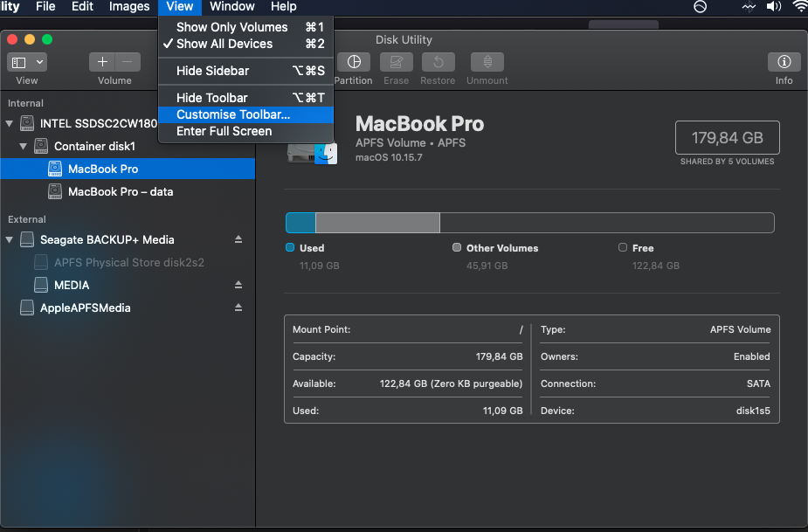Click the volume speaker icon in menu bar
The width and height of the screenshot is (808, 532).
tap(773, 7)
